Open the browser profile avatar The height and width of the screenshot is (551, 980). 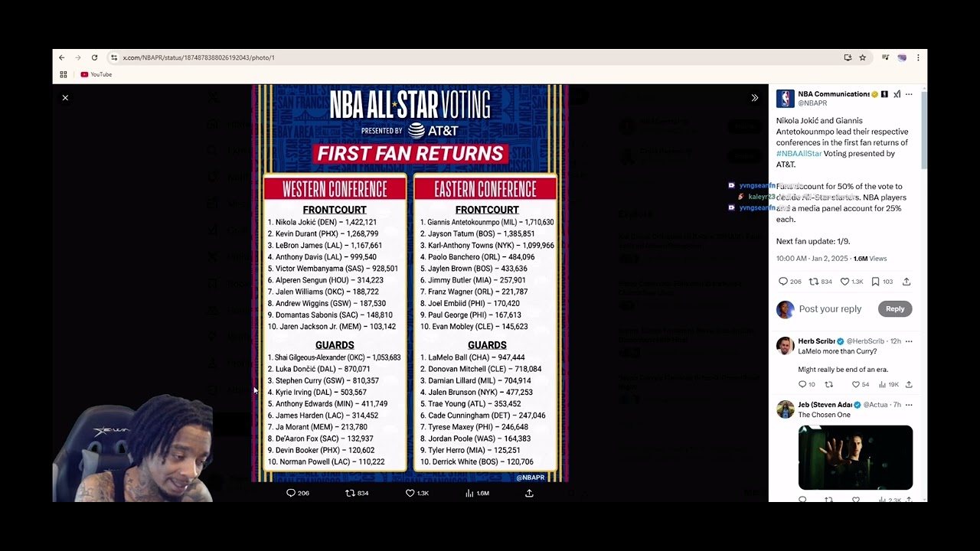[x=902, y=57]
